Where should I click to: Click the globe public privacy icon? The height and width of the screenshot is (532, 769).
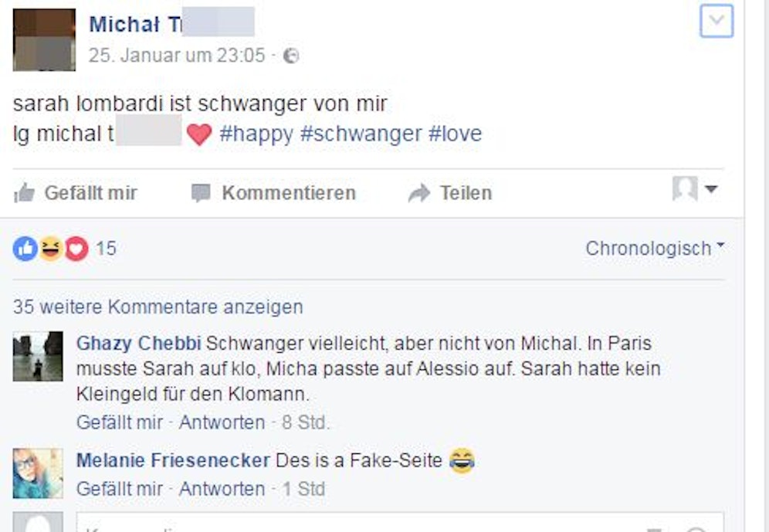291,56
